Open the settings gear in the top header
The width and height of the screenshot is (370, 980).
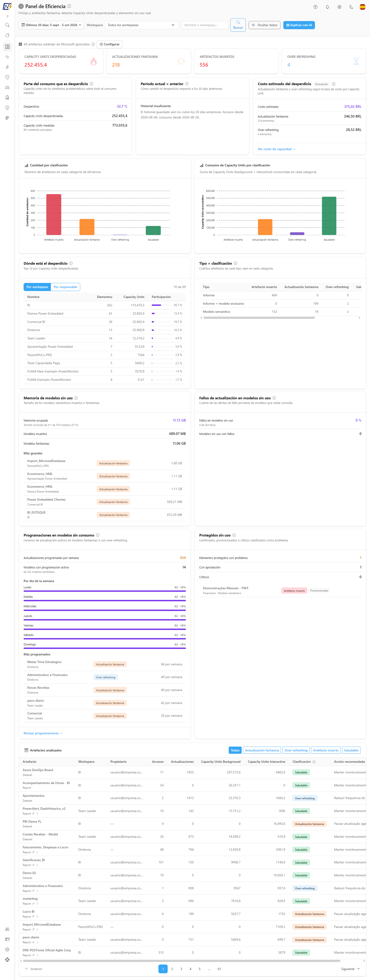(x=339, y=7)
